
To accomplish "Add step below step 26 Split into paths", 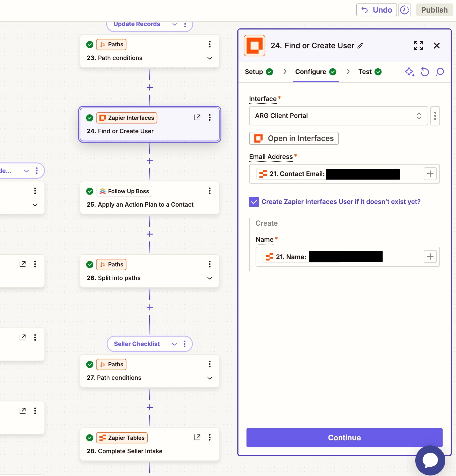I will click(150, 307).
